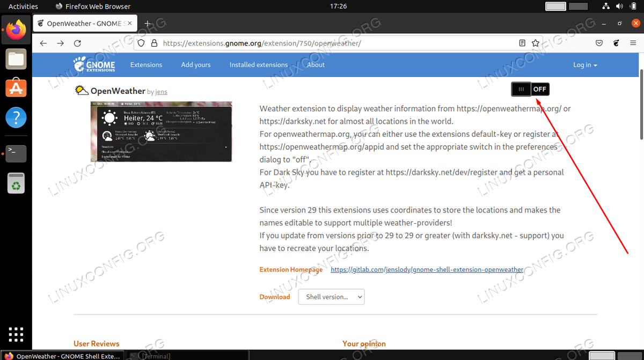This screenshot has height=360, width=644.
Task: Click the GNOME Extensions logo
Action: (94, 64)
